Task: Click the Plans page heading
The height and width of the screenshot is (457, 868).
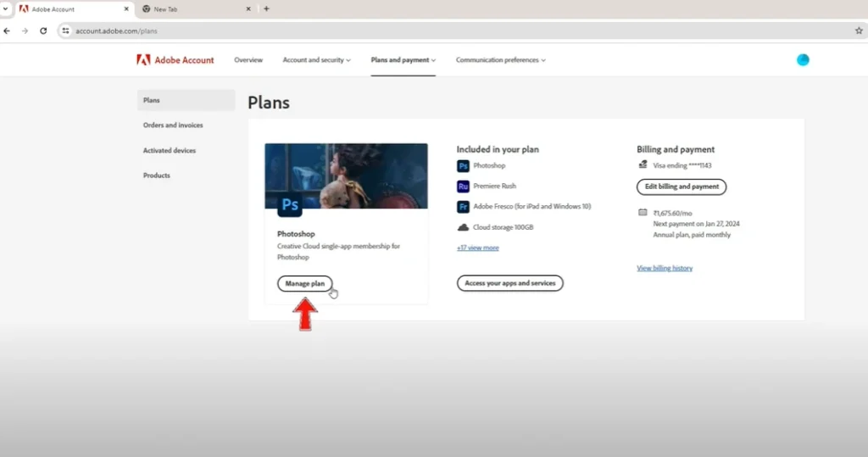Action: [269, 103]
